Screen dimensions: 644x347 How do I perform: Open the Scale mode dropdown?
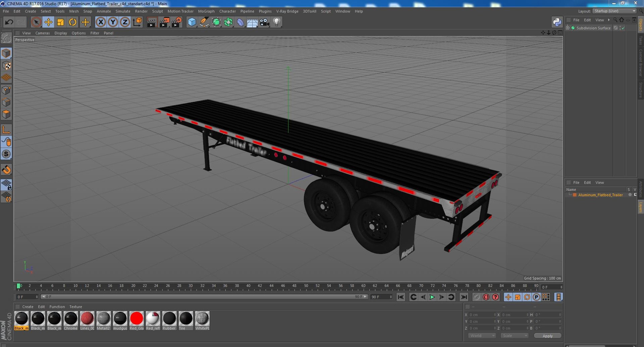[x=515, y=336]
